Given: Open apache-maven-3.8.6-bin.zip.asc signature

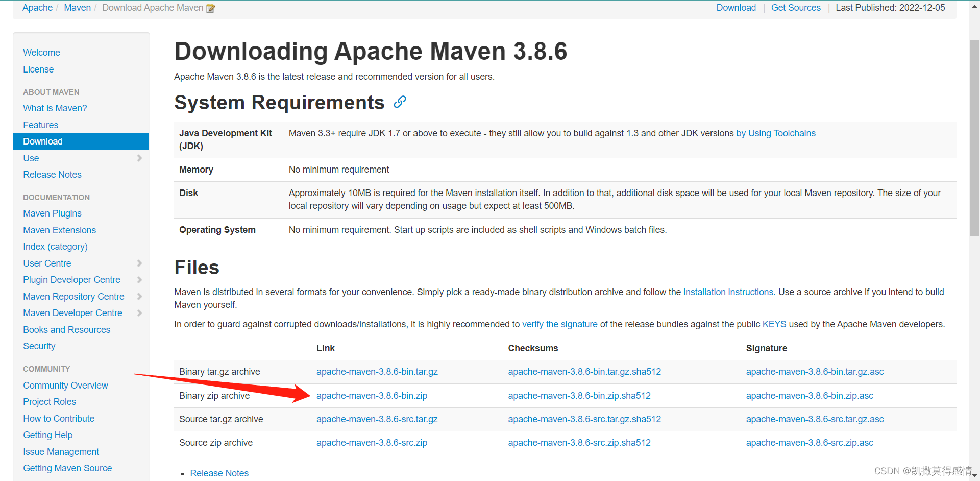Looking at the screenshot, I should click(810, 396).
